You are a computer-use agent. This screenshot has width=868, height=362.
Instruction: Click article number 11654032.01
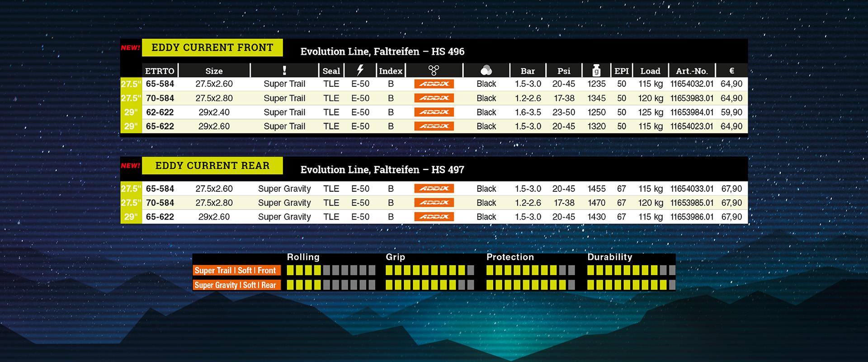(692, 84)
